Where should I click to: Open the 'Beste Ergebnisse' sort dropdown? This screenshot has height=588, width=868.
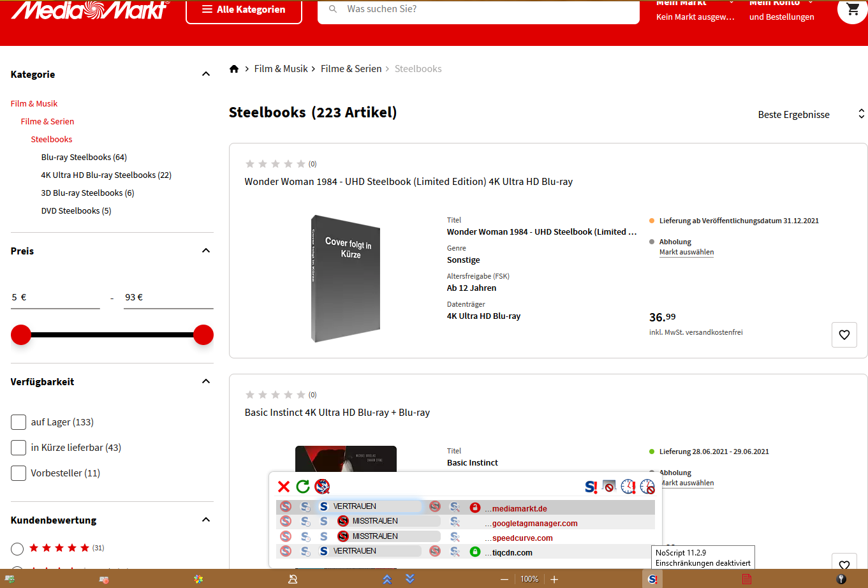811,115
